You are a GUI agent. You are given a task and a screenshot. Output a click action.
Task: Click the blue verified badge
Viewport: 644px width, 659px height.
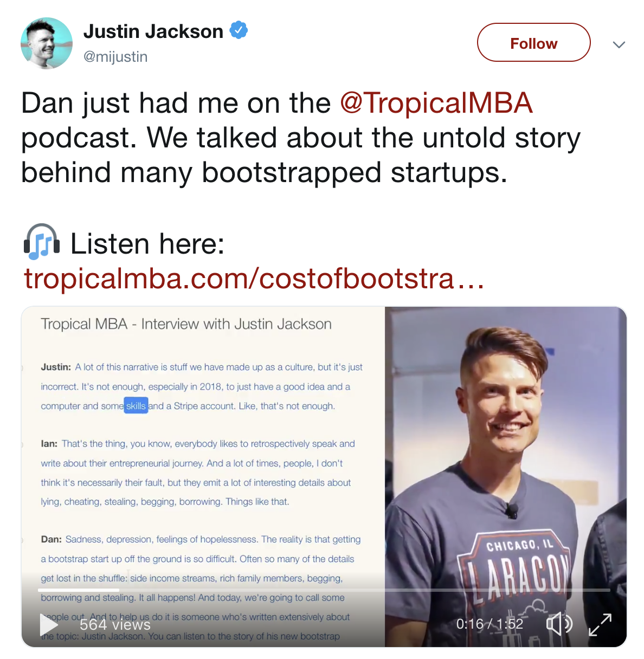239,30
